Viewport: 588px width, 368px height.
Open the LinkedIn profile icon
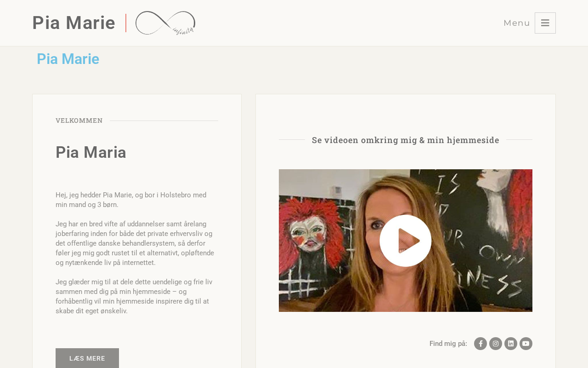pyautogui.click(x=511, y=344)
